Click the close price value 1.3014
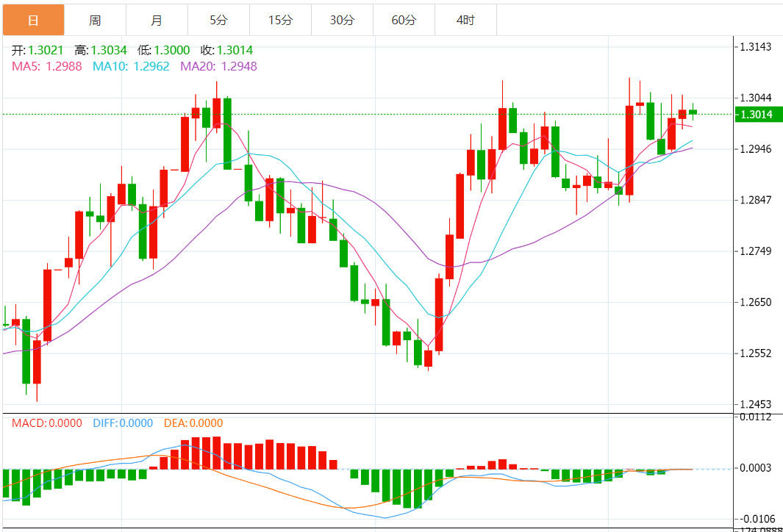This screenshot has height=532, width=783. pos(235,51)
